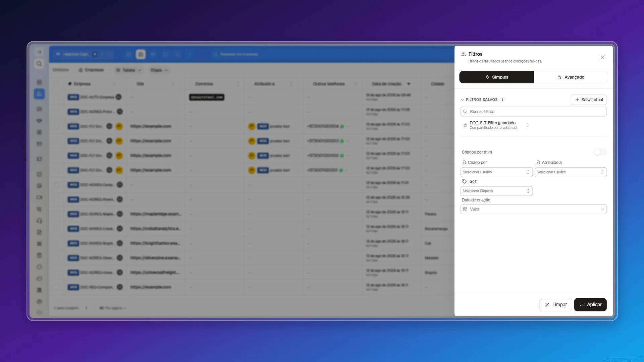The image size is (644, 362).
Task: Open the Atribuído a user dropdown
Action: [x=571, y=172]
